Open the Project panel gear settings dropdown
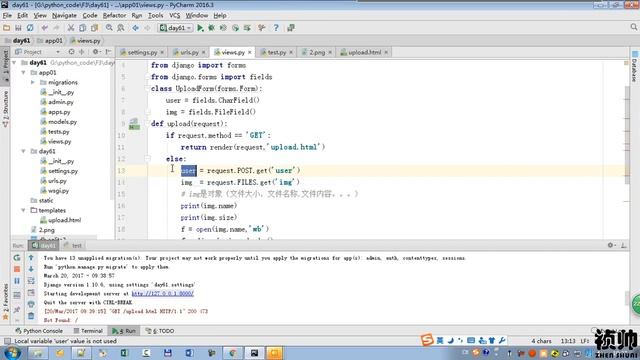The height and width of the screenshot is (360, 640). [96, 52]
